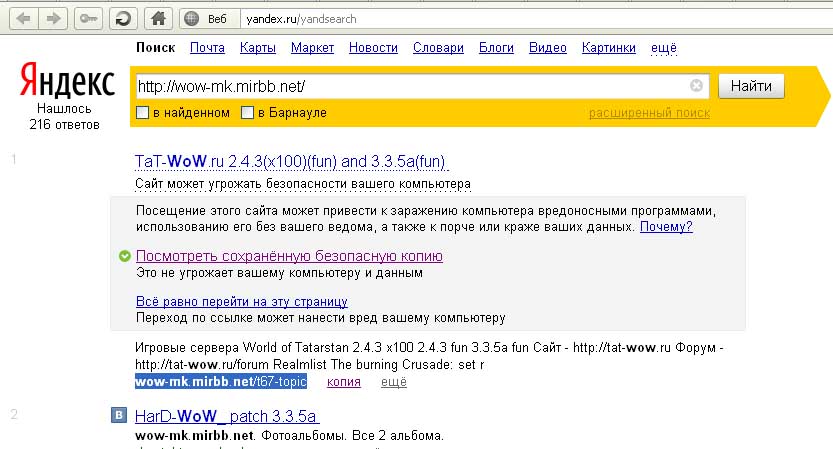The height and width of the screenshot is (449, 833).
Task: Click the 'Почему?' link
Action: tap(666, 227)
